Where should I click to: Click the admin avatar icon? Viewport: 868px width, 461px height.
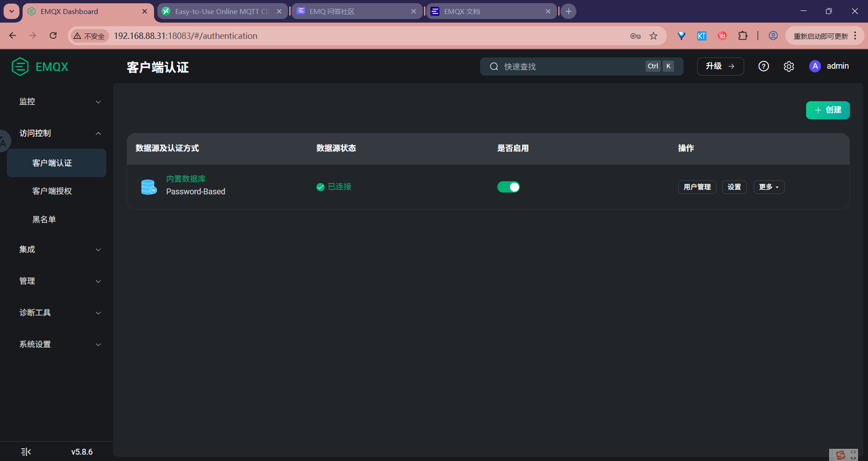point(815,66)
